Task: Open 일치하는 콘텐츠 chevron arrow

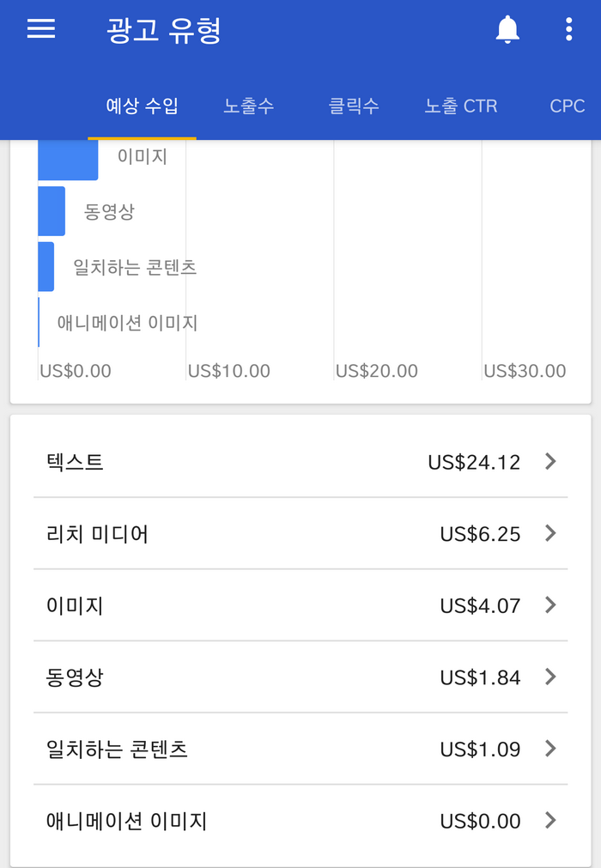Action: 550,749
